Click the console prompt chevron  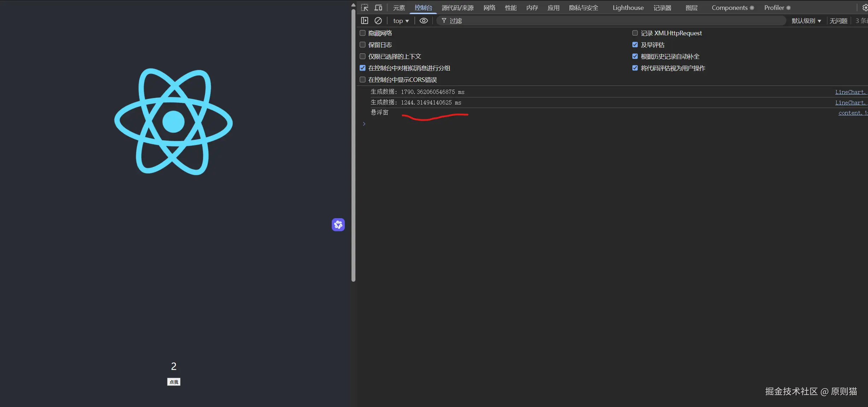click(364, 124)
